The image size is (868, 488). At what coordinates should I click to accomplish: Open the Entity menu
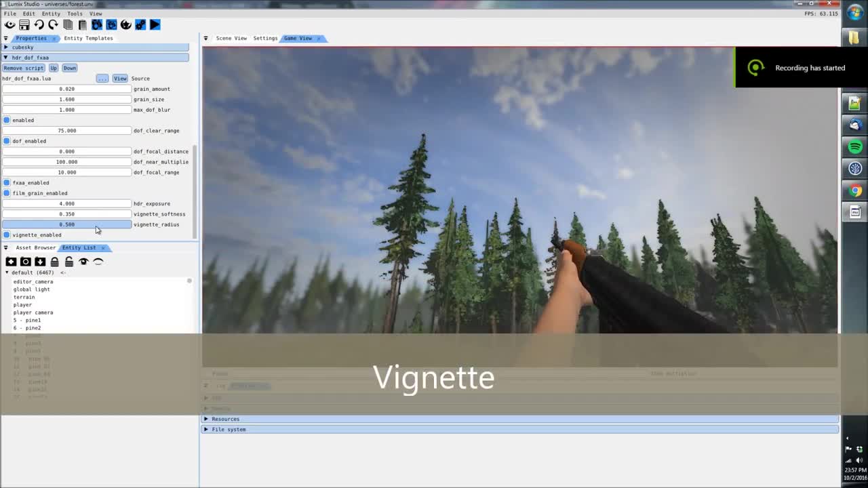click(x=51, y=14)
